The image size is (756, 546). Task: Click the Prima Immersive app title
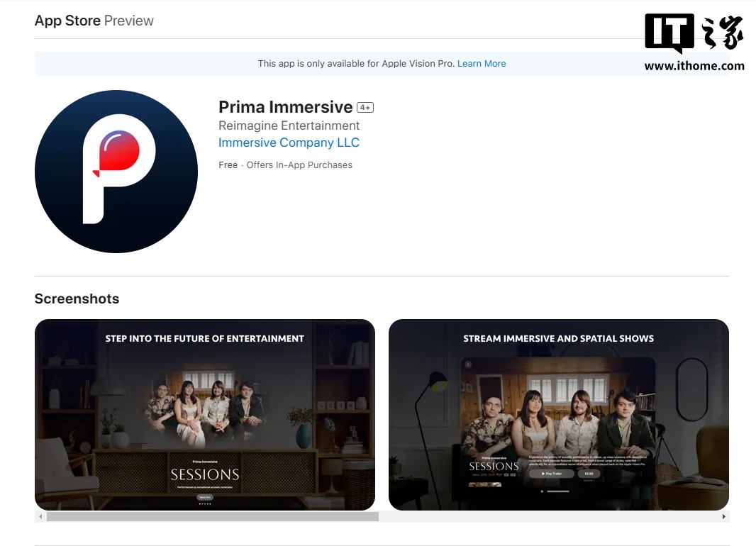pos(285,107)
